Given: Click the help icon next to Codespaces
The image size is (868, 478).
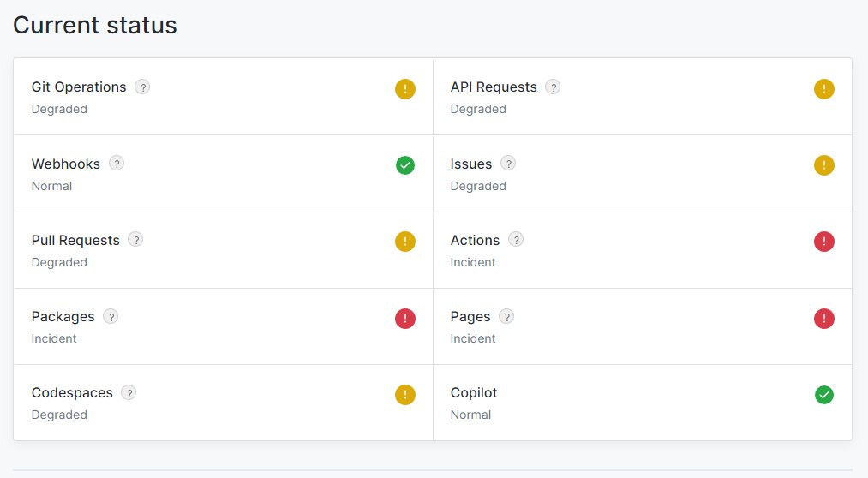Looking at the screenshot, I should tap(129, 393).
